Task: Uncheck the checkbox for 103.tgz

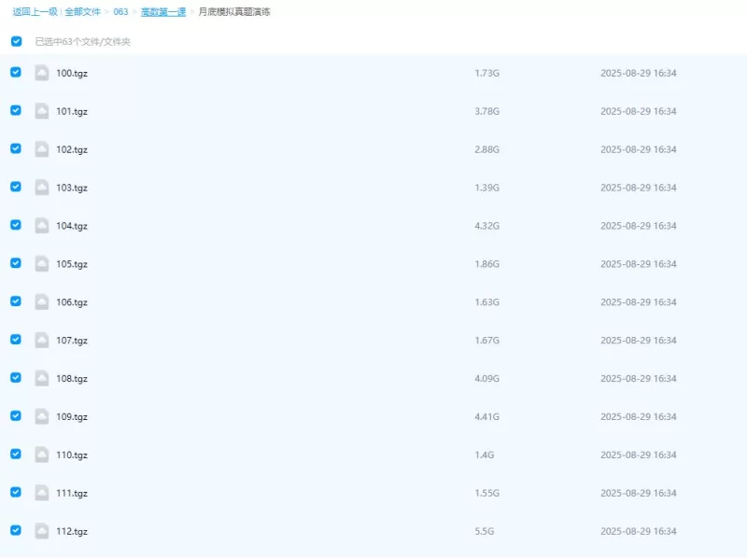Action: pyautogui.click(x=16, y=186)
